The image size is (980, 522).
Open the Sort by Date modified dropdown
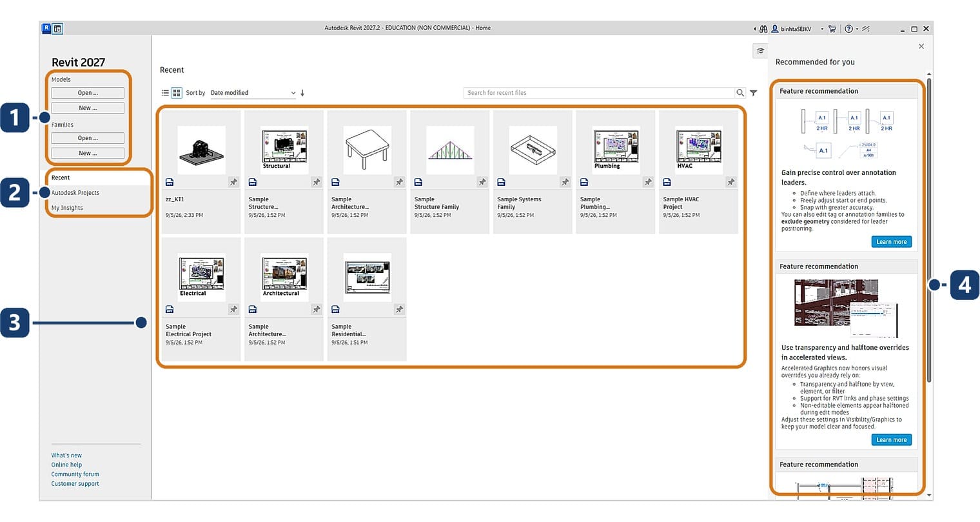tap(253, 93)
